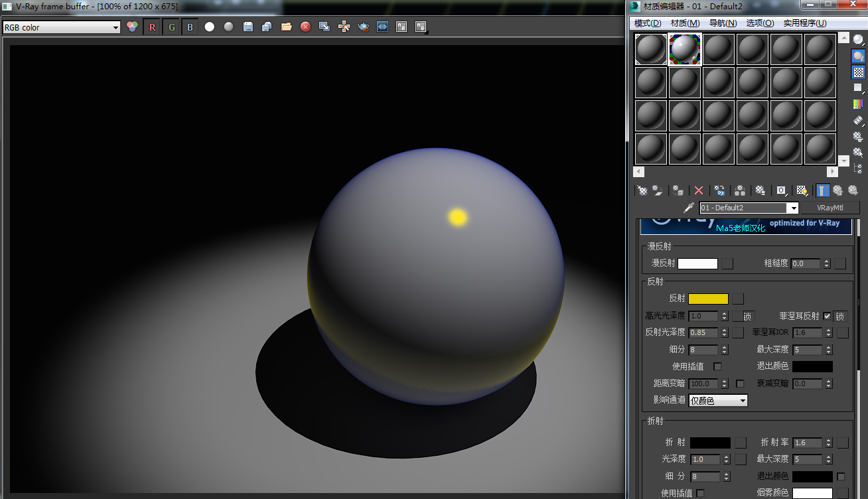Click put to library icon
The height and width of the screenshot is (499, 868).
pos(760,190)
